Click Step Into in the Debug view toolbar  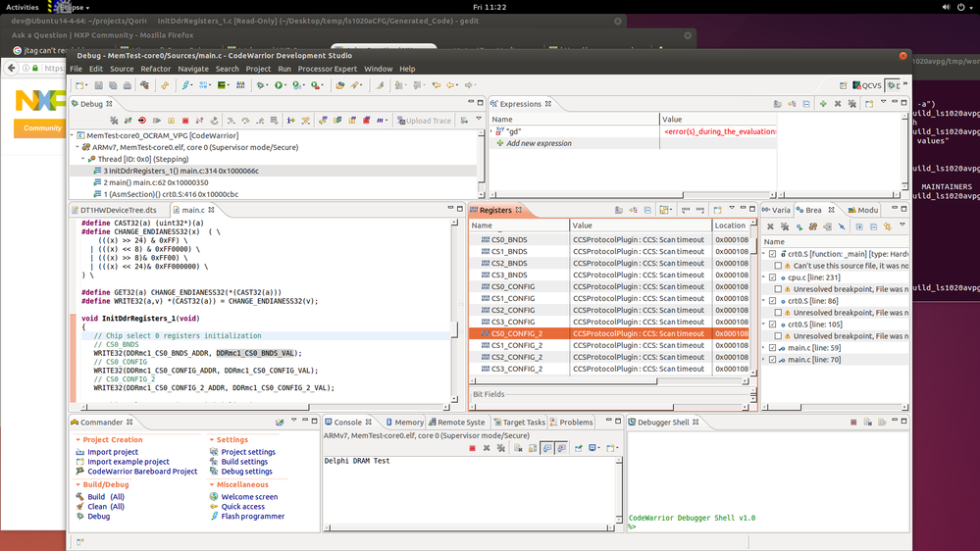[x=230, y=121]
